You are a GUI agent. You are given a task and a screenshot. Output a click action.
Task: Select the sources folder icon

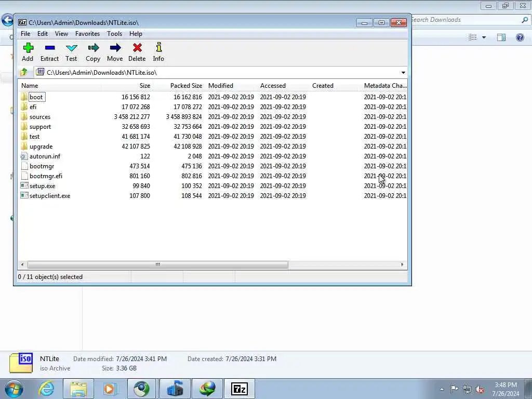coord(24,117)
